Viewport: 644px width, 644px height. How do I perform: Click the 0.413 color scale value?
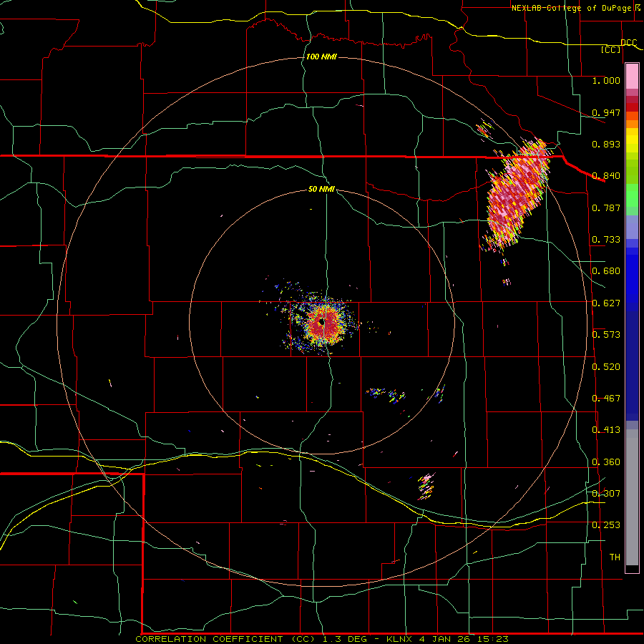[606, 430]
